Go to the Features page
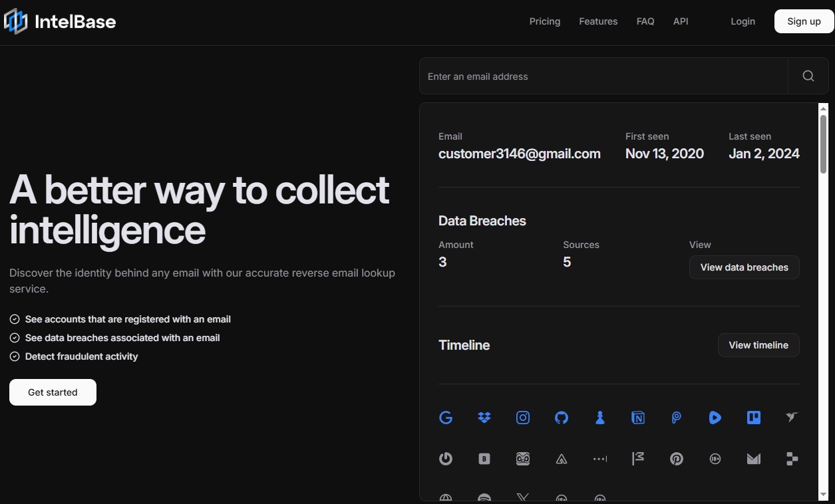835x504 pixels. pos(598,21)
